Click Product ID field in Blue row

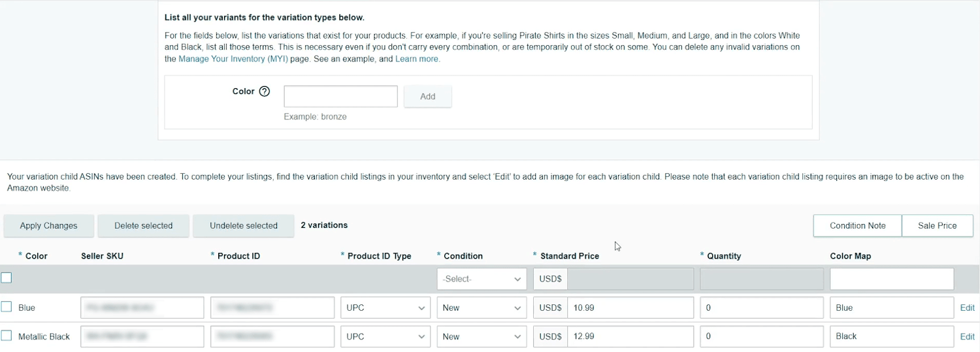click(272, 308)
